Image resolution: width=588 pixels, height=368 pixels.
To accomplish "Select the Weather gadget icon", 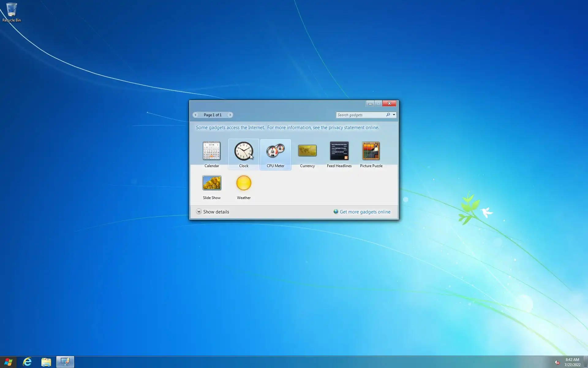I will (243, 183).
